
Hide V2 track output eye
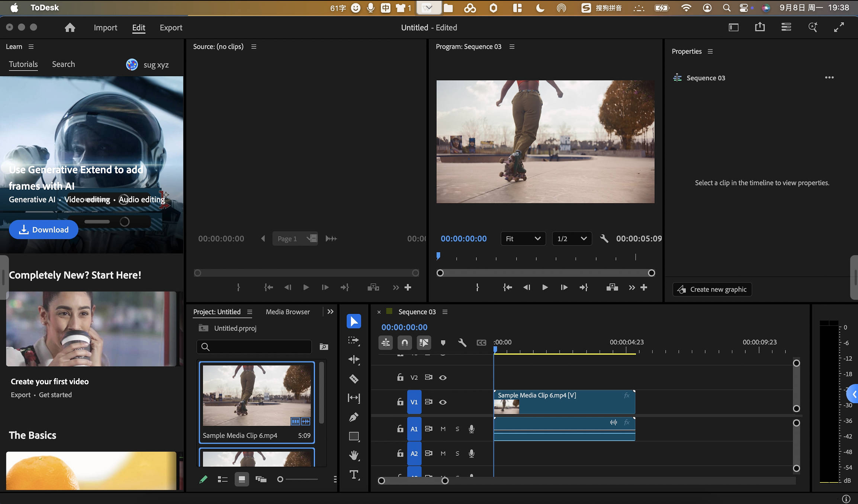pyautogui.click(x=443, y=378)
